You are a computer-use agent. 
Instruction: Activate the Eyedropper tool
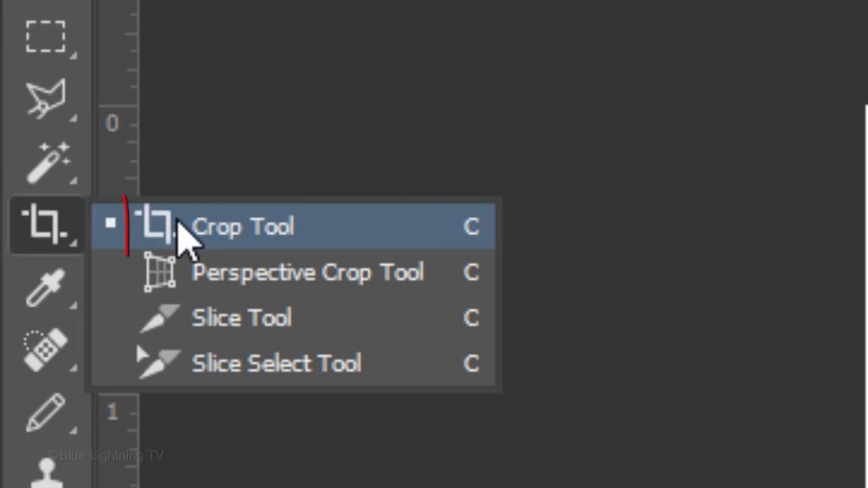click(x=45, y=287)
